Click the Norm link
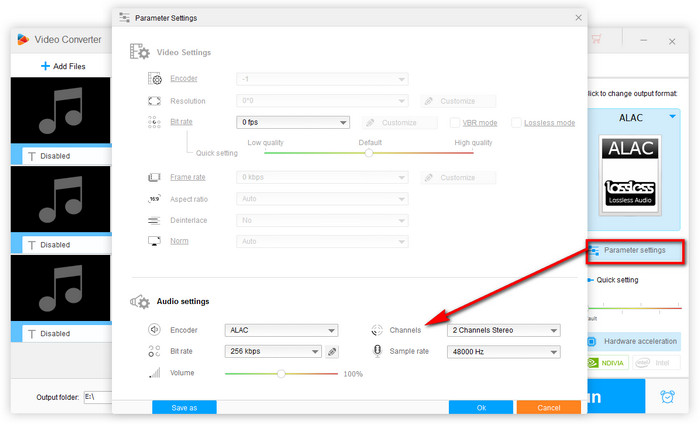This screenshot has height=424, width=700. pyautogui.click(x=179, y=241)
